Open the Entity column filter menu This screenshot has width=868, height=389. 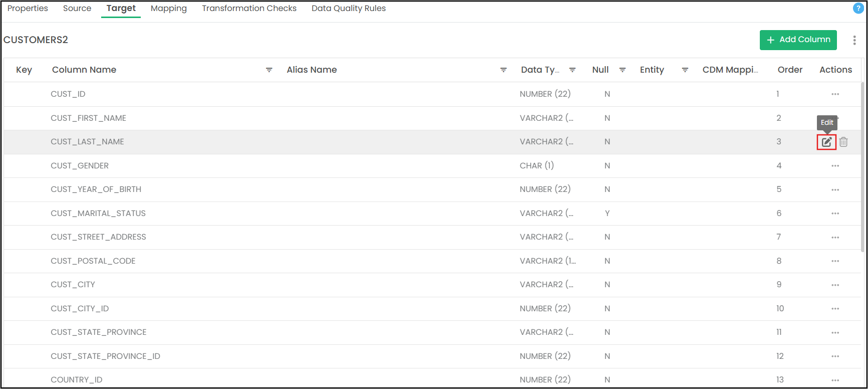click(685, 70)
